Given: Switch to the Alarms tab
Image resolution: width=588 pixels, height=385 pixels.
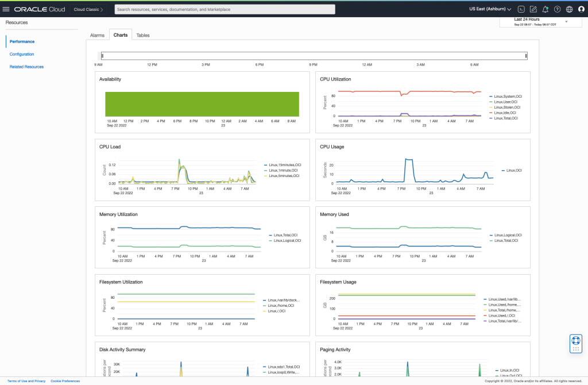Looking at the screenshot, I should pyautogui.click(x=97, y=34).
